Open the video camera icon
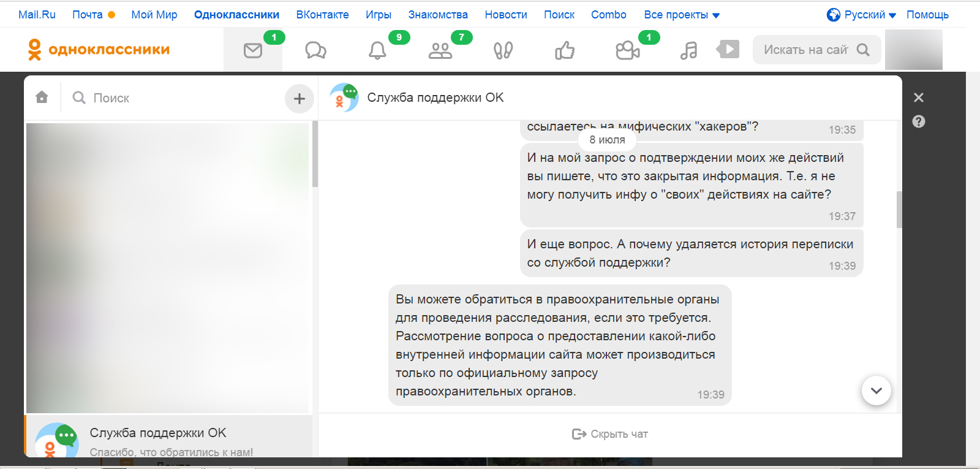This screenshot has height=469, width=980. [628, 50]
